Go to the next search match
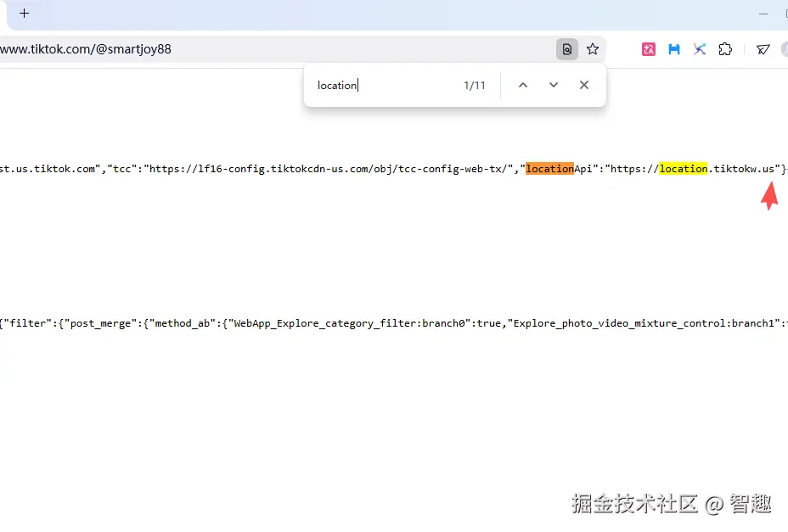This screenshot has width=788, height=532. coord(553,85)
